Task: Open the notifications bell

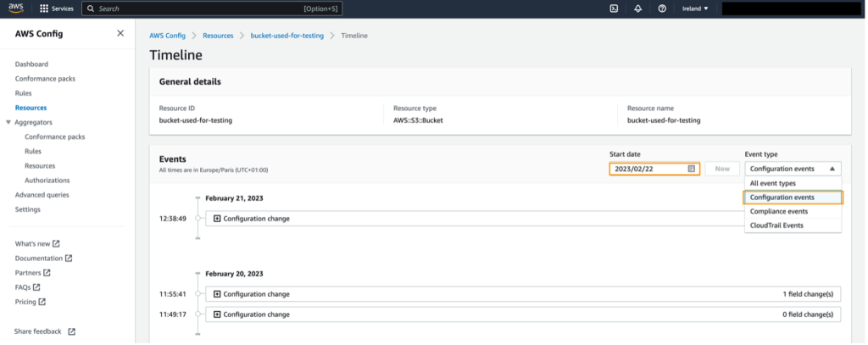Action: coord(637,8)
